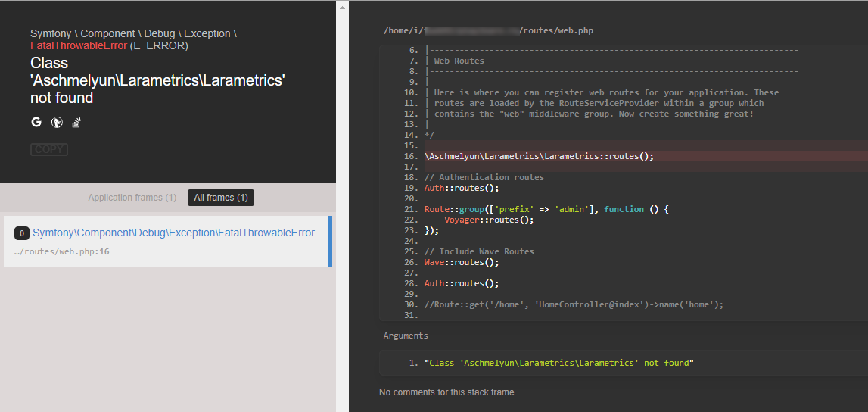Image resolution: width=868 pixels, height=412 pixels.
Task: Click line 19 Auth::routes();
Action: pos(462,188)
